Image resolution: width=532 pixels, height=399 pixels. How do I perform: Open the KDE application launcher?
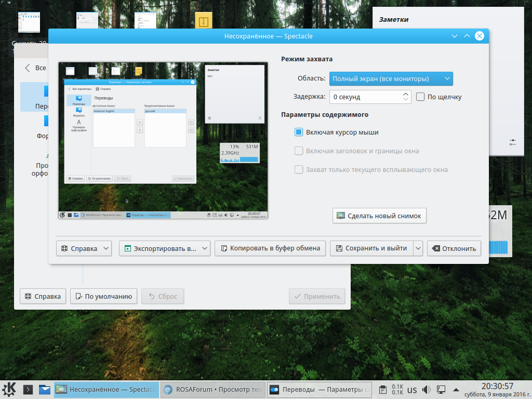tap(9, 390)
